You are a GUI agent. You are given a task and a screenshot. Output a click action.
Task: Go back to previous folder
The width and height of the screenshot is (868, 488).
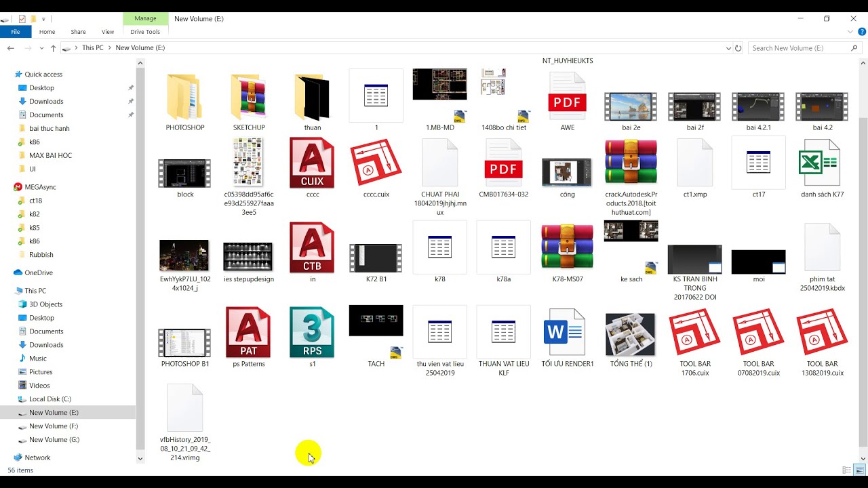click(x=11, y=48)
